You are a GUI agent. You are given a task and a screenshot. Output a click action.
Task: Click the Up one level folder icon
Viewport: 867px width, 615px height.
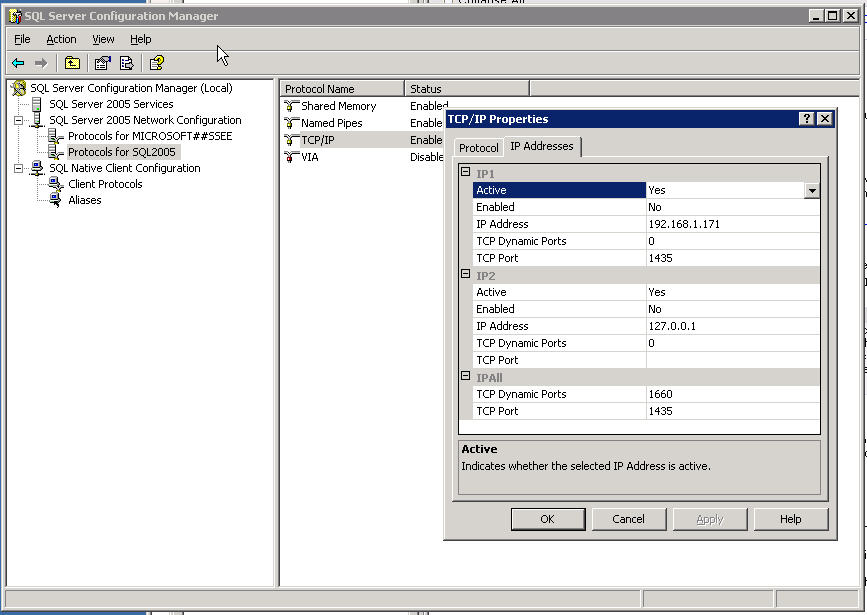(x=72, y=63)
